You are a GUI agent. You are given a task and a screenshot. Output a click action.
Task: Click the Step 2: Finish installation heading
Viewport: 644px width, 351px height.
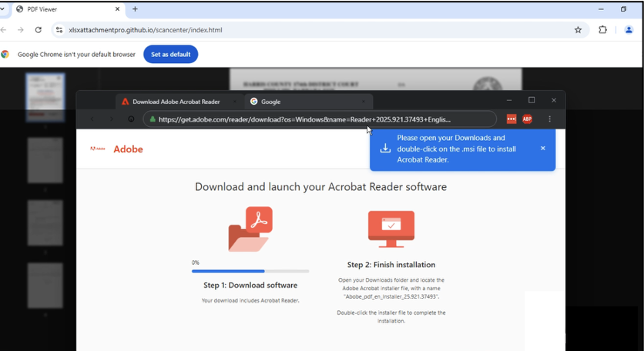tap(391, 265)
